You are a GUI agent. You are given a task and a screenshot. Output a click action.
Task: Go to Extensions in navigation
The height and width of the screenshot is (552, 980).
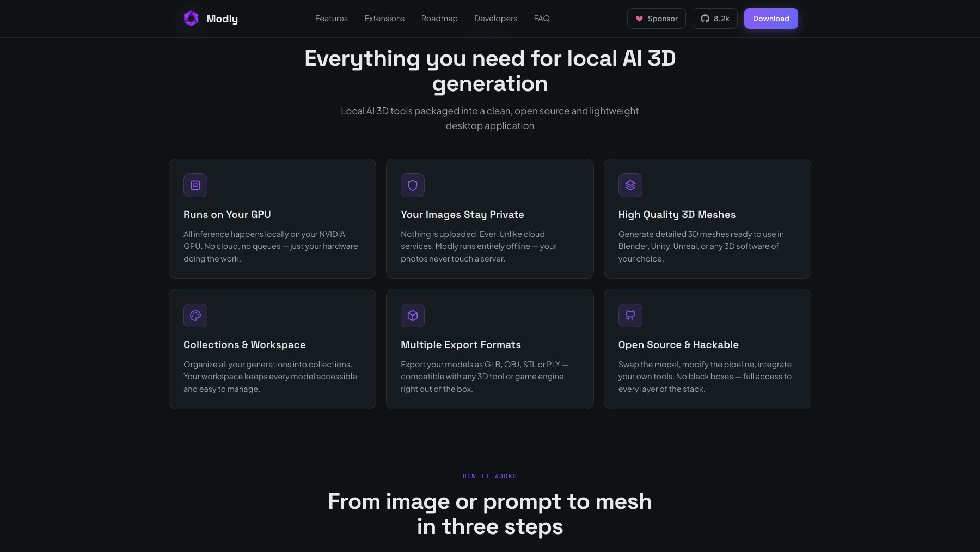coord(384,19)
